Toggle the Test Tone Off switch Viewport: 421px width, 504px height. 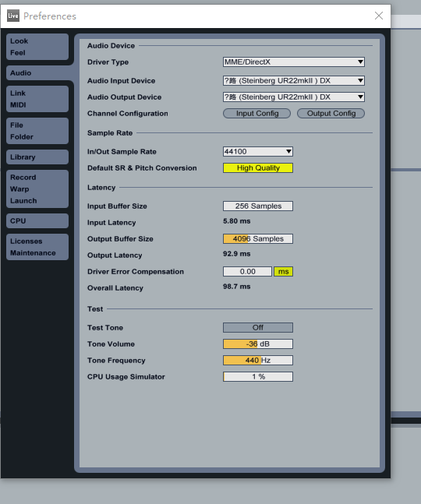[258, 327]
